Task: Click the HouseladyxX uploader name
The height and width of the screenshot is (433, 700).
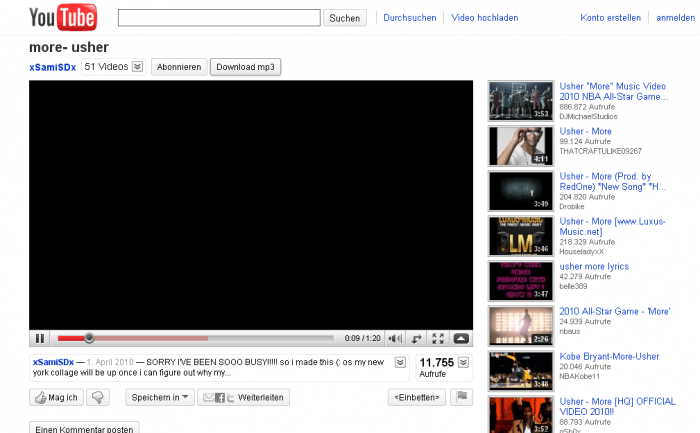Action: 581,252
